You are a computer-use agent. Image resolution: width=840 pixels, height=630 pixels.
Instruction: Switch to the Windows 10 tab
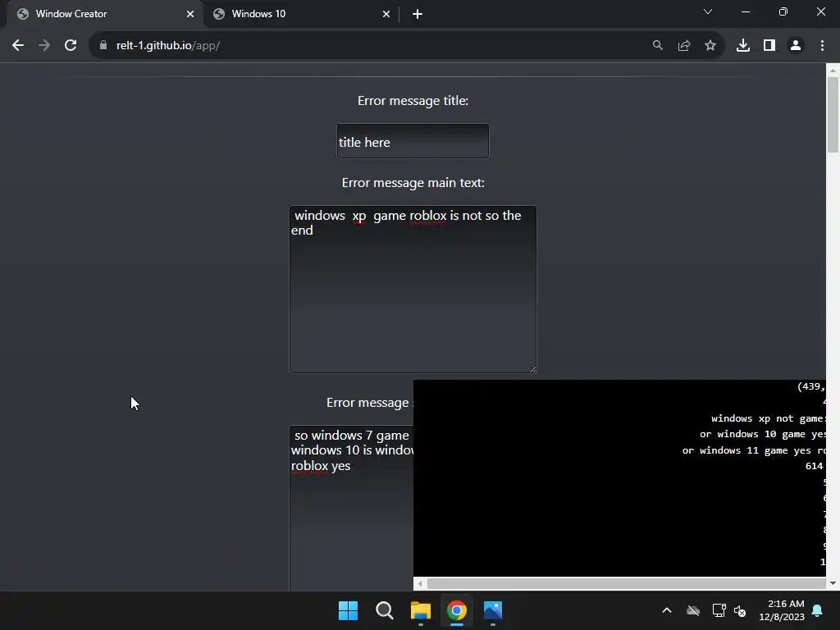click(x=303, y=14)
